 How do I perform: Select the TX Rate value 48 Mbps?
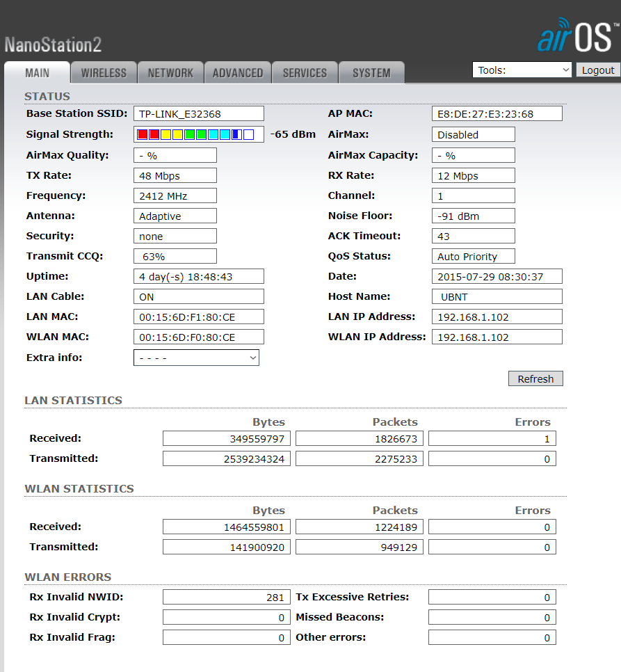point(175,176)
